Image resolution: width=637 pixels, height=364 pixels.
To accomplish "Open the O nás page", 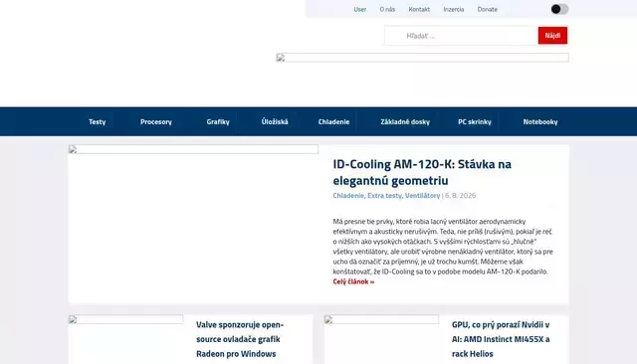I will pyautogui.click(x=387, y=9).
